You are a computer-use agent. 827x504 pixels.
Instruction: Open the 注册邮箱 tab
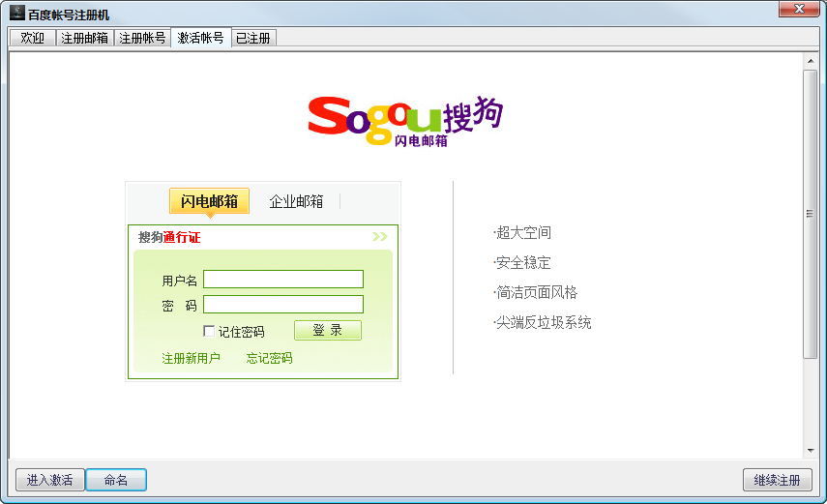(84, 38)
